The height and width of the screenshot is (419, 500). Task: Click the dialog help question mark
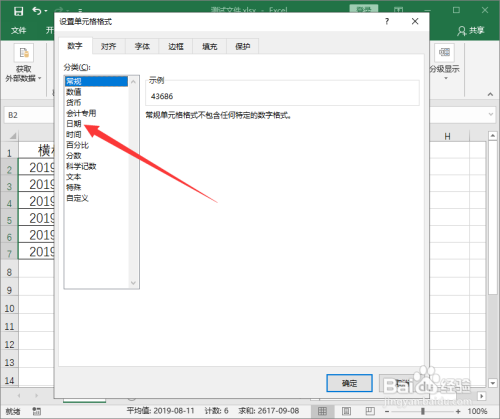pos(387,21)
